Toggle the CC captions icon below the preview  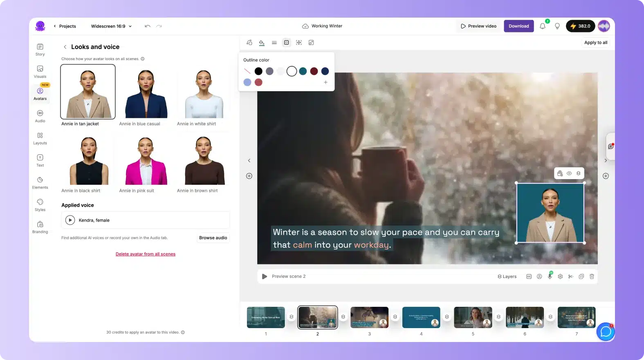tap(529, 277)
